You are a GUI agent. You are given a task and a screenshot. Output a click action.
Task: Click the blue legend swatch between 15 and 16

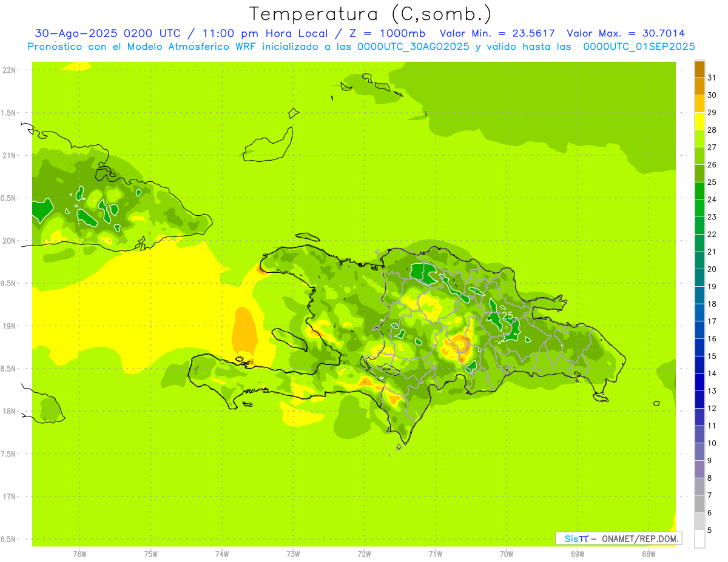tap(699, 347)
